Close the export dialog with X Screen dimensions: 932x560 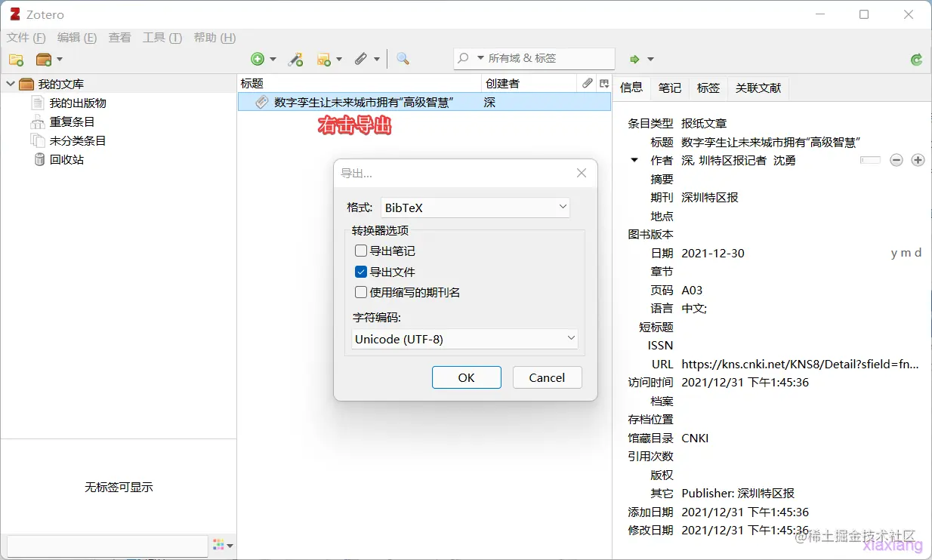[x=582, y=173]
